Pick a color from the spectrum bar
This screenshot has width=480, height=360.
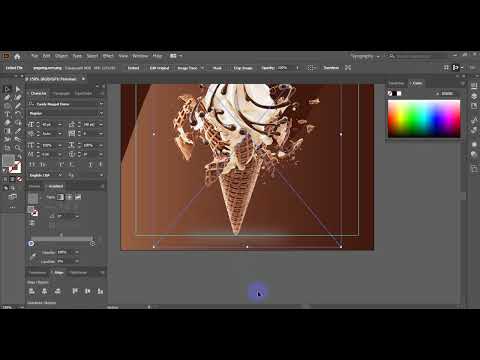(x=424, y=119)
